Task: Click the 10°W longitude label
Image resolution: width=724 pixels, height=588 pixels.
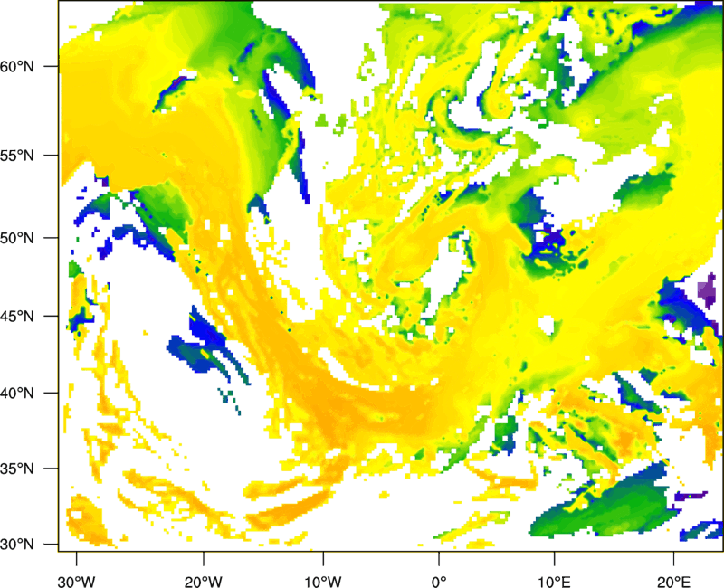Action: 323,582
